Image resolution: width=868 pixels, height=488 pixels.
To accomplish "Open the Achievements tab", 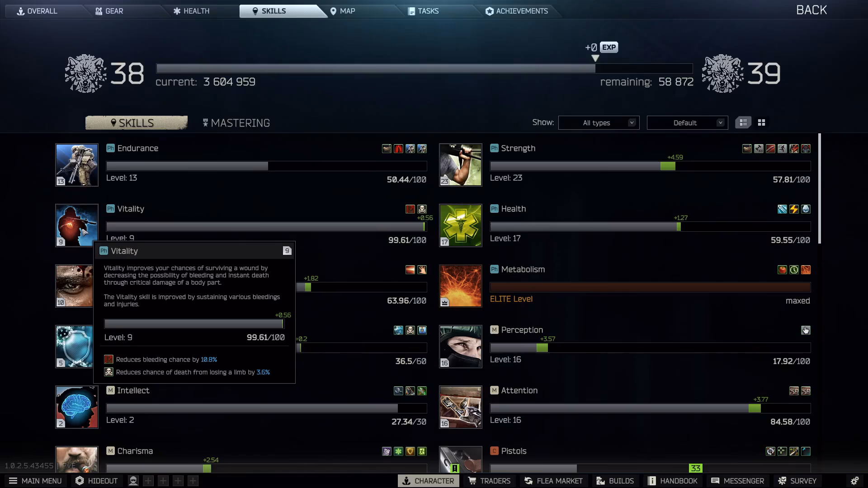I will 517,11.
